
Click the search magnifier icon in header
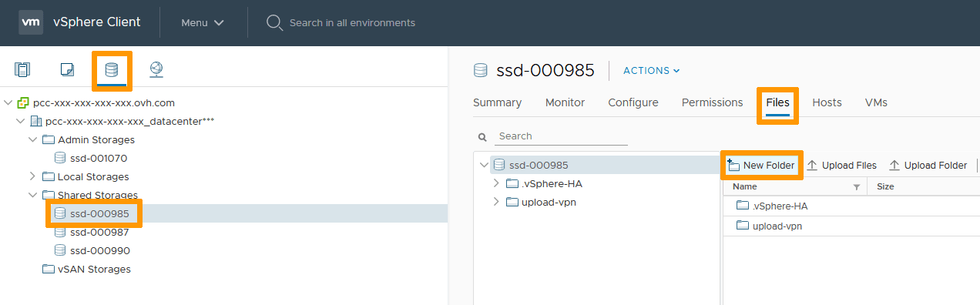(274, 22)
